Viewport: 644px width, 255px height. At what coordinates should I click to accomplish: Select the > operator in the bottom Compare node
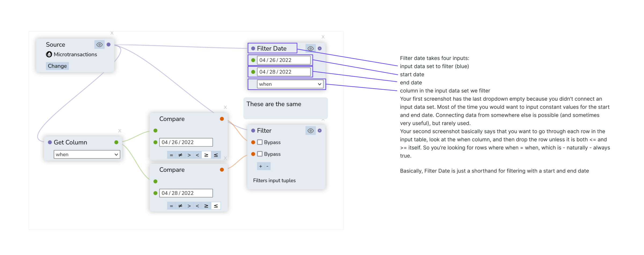click(189, 206)
